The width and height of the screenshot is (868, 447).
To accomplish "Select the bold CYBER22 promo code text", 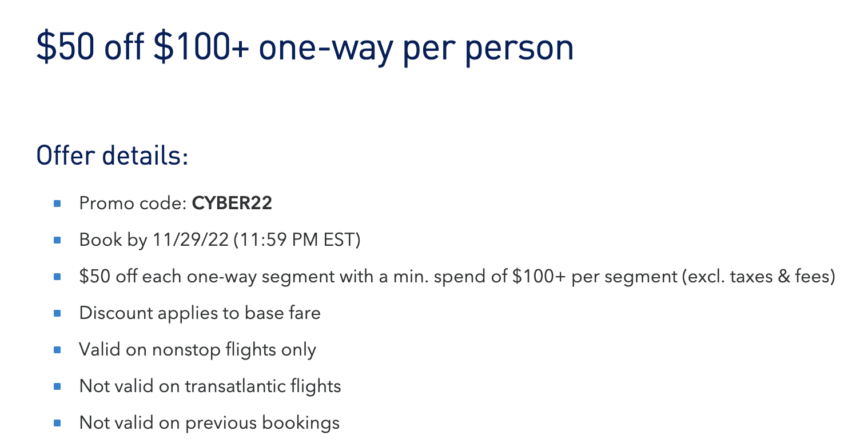I will [x=232, y=203].
